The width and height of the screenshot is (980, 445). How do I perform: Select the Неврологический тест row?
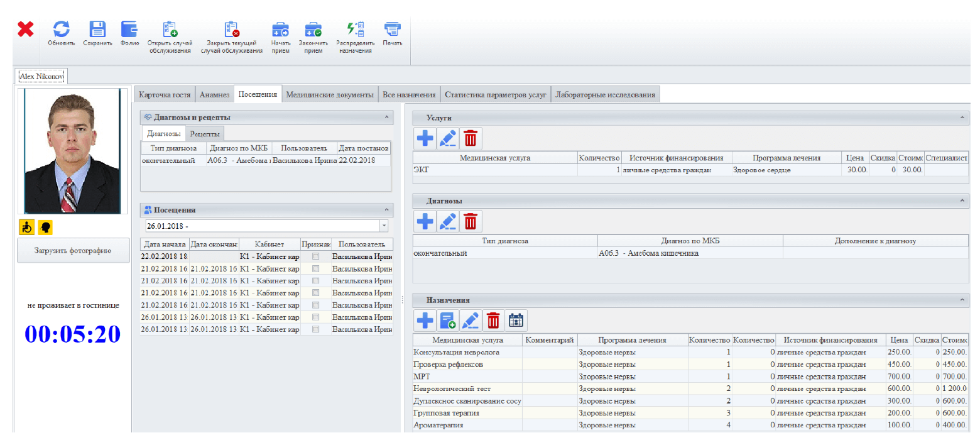coord(690,388)
